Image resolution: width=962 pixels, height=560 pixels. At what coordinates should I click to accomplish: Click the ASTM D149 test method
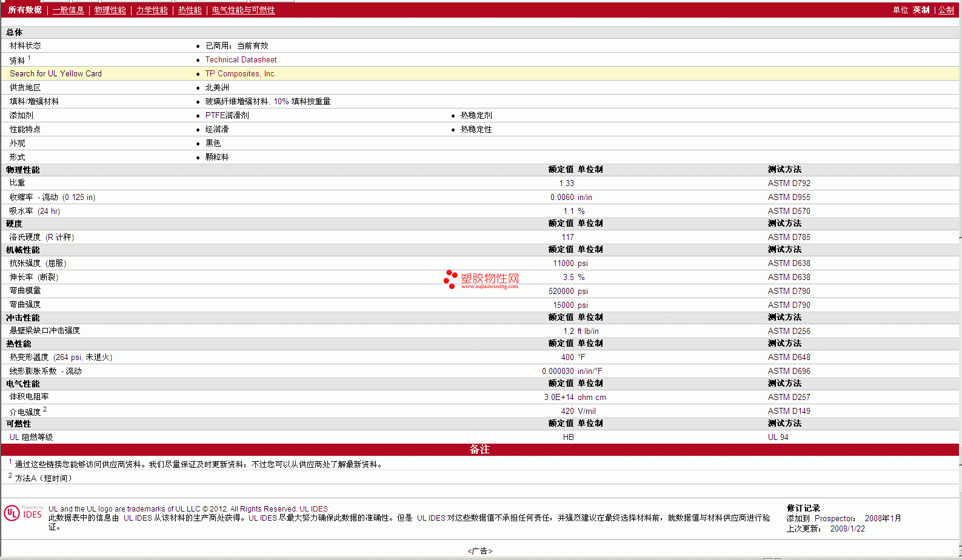[x=789, y=411]
